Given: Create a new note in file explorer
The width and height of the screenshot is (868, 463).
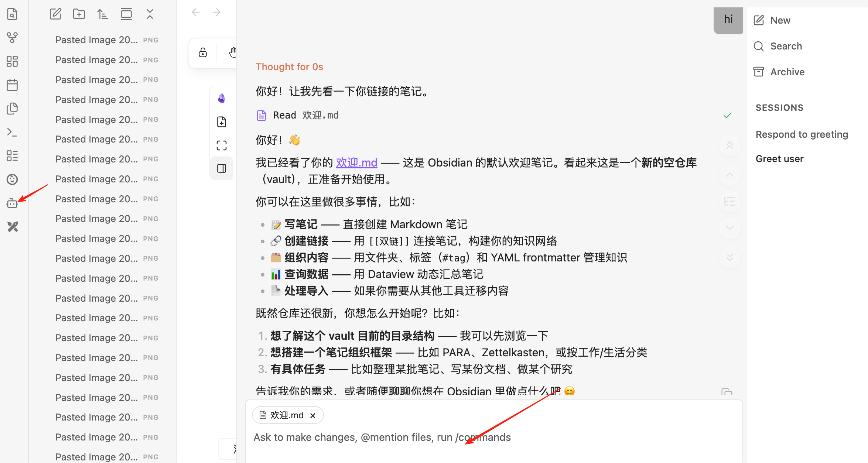Looking at the screenshot, I should click(55, 14).
